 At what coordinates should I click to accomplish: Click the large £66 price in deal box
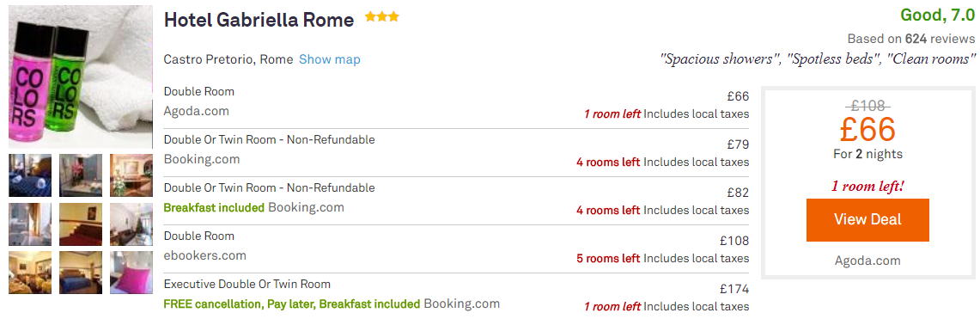[867, 129]
